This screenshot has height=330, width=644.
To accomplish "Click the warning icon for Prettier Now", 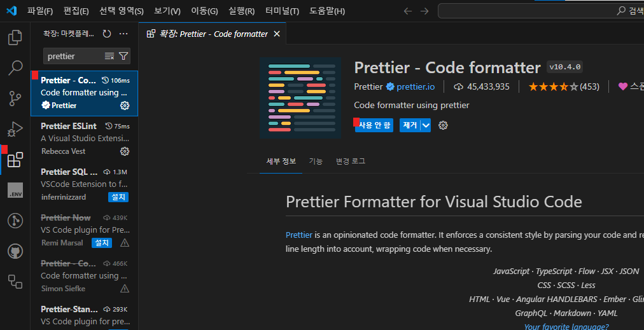I will click(x=125, y=243).
